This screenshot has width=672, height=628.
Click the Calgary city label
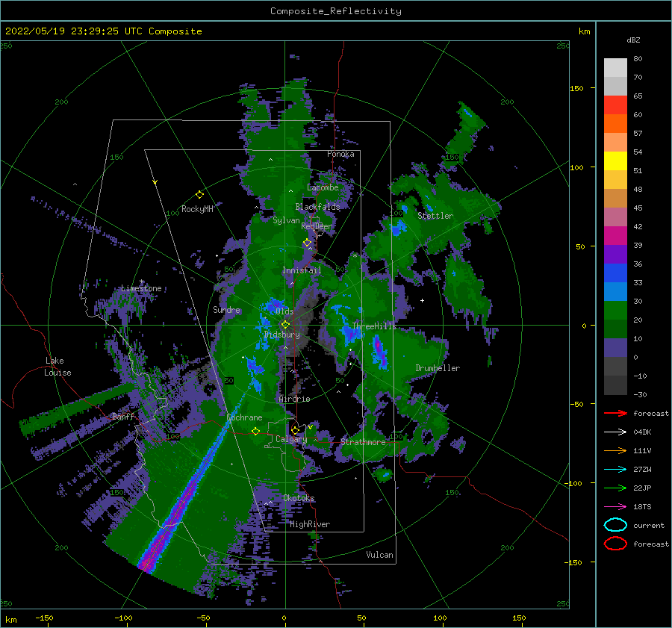tap(291, 439)
